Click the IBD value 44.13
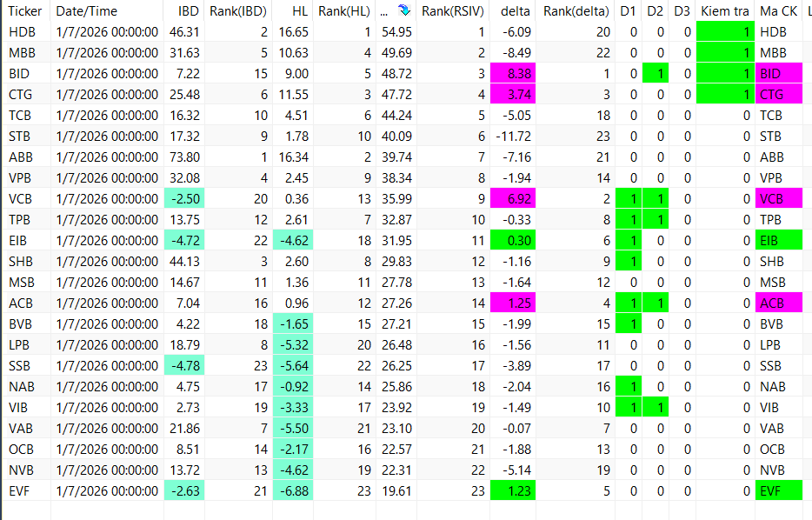 pos(184,262)
